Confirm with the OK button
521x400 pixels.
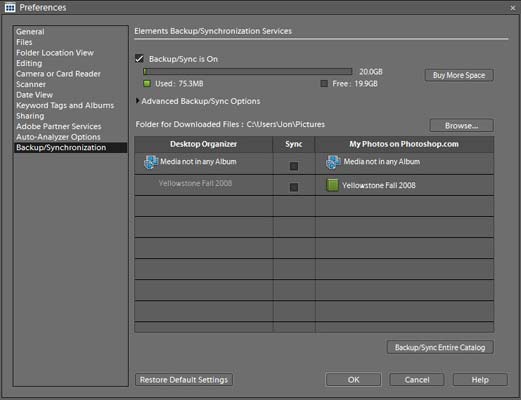(353, 380)
